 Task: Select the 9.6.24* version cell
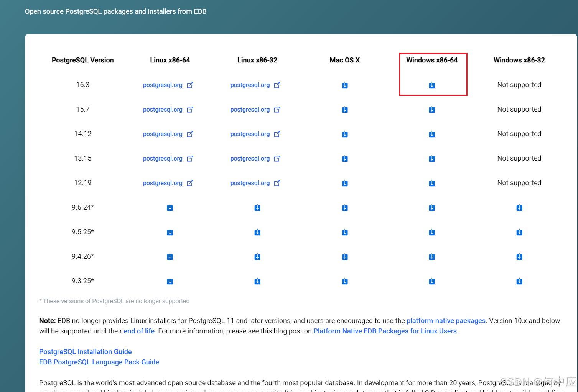pyautogui.click(x=83, y=207)
